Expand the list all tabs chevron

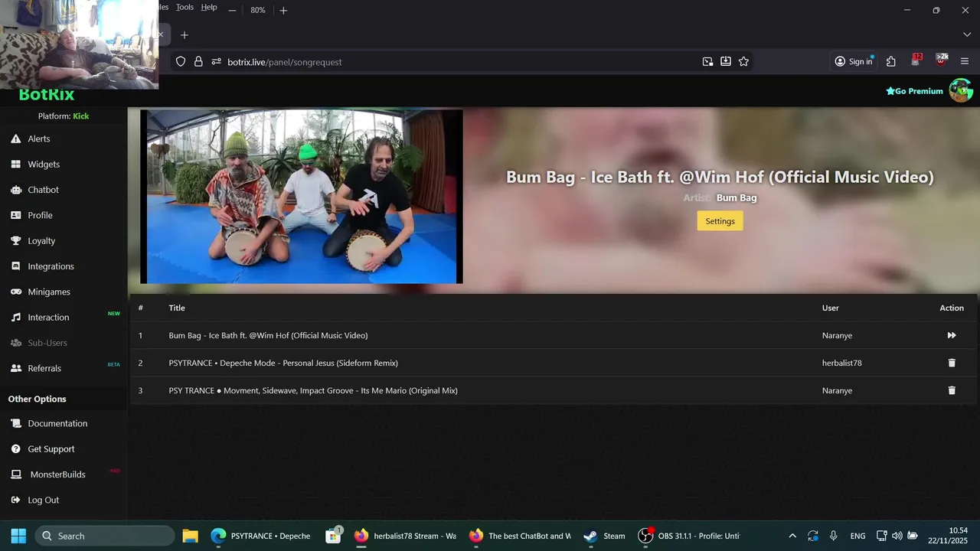967,35
